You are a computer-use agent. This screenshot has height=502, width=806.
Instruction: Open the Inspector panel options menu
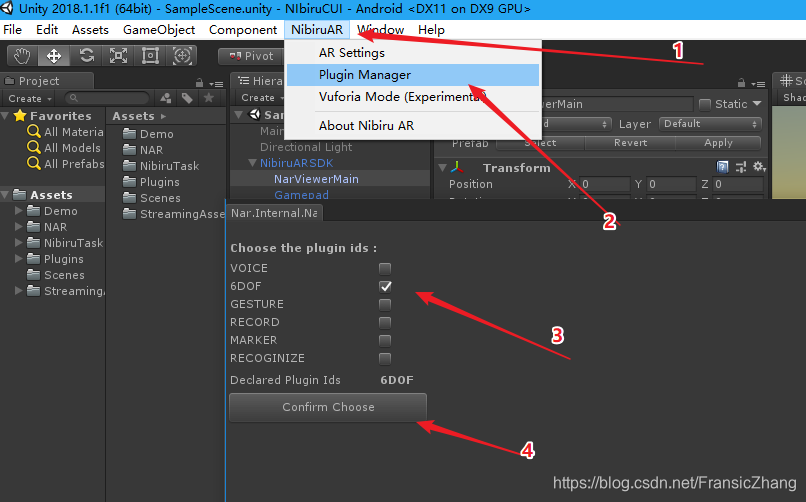759,83
